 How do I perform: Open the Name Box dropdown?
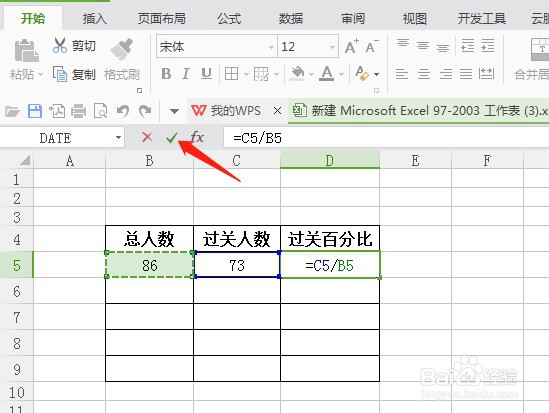point(118,138)
